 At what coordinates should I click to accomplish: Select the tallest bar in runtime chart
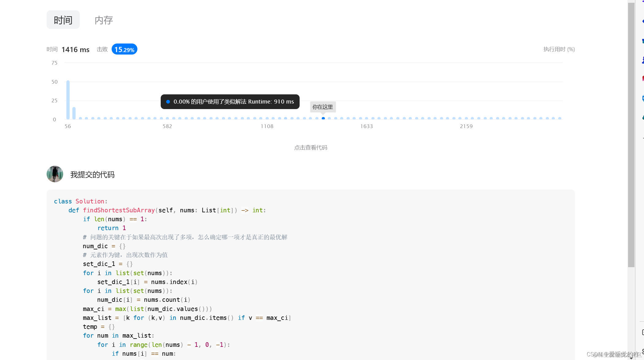coord(68,100)
